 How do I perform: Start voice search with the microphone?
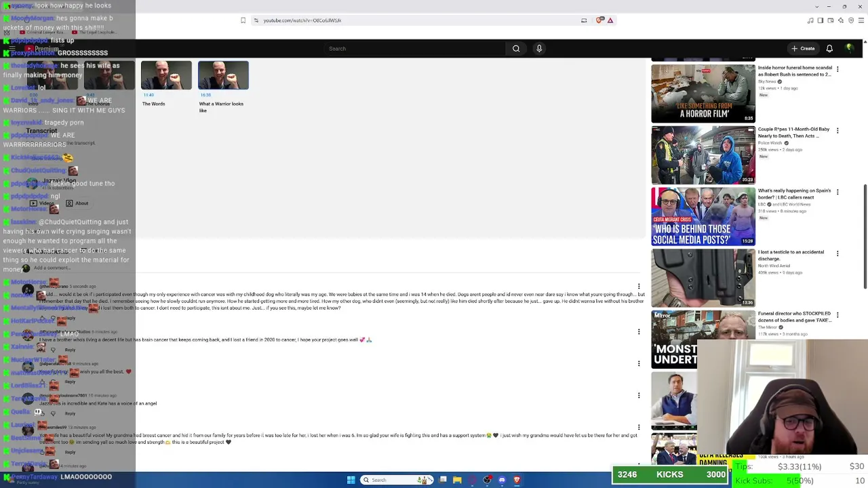pyautogui.click(x=539, y=49)
